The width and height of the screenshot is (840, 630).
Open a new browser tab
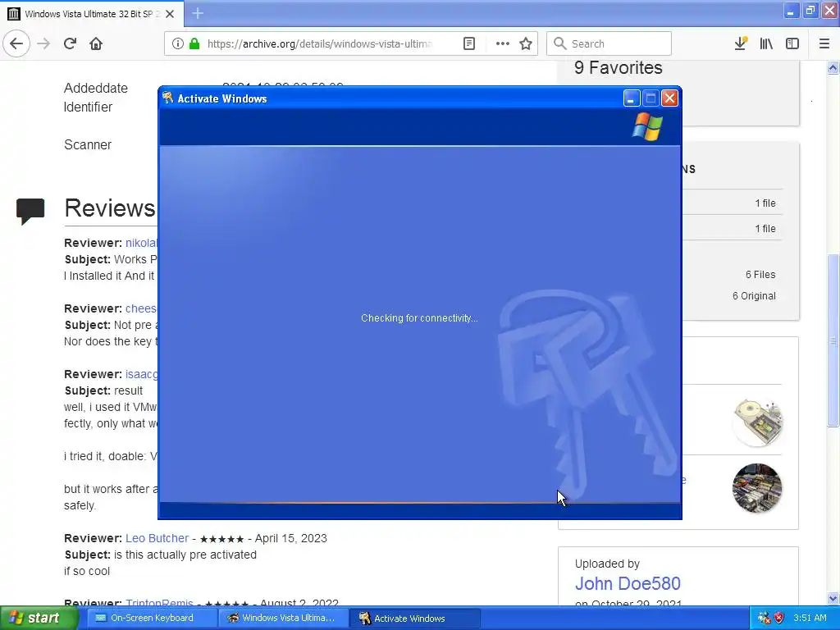(198, 13)
